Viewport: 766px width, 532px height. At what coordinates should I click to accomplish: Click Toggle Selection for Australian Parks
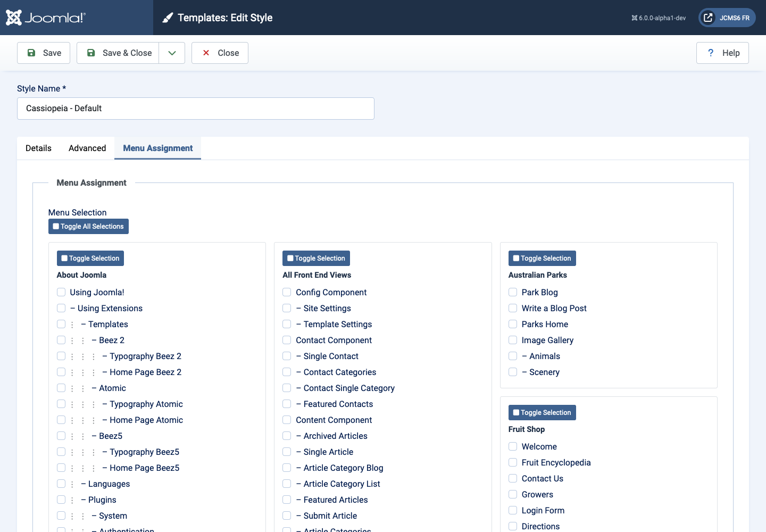pyautogui.click(x=542, y=258)
